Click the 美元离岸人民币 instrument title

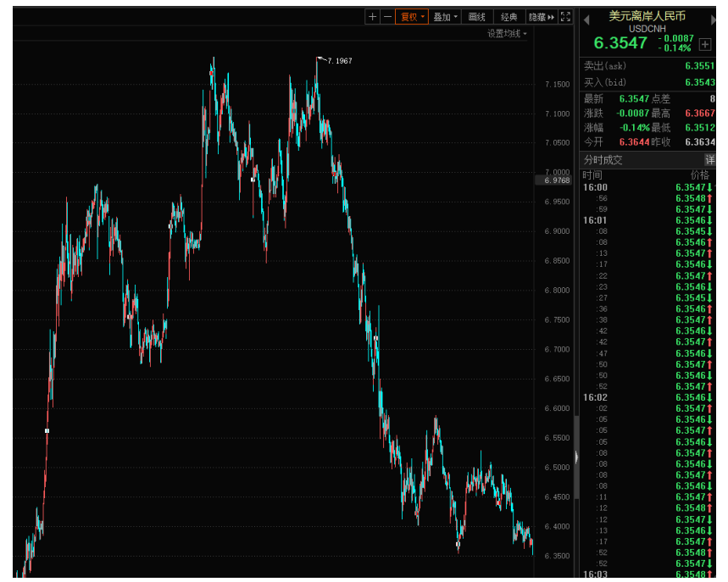pyautogui.click(x=647, y=16)
